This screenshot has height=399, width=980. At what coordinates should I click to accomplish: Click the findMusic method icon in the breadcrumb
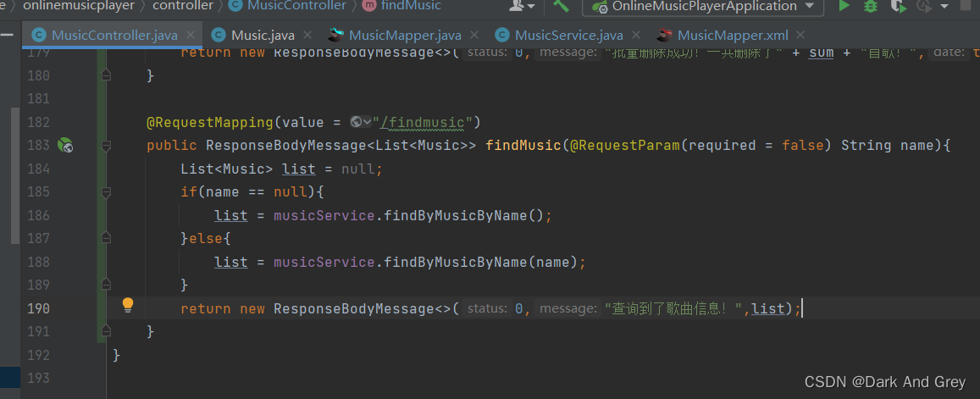coord(369,6)
